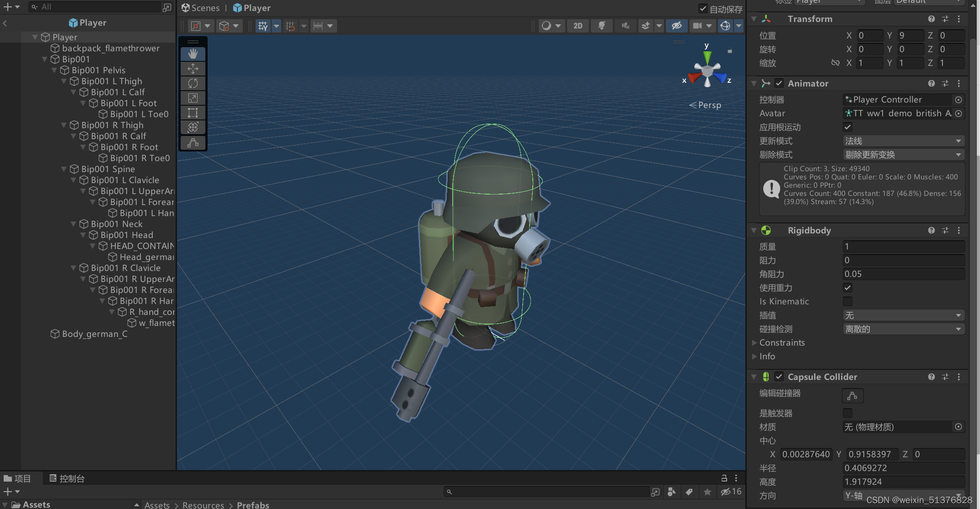
Task: Pick Player Controller object selector circle
Action: (x=959, y=99)
